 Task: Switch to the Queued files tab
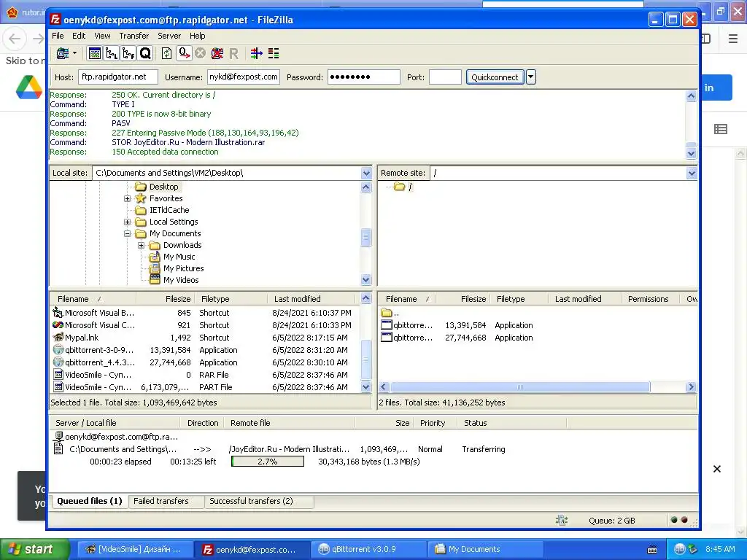click(90, 501)
